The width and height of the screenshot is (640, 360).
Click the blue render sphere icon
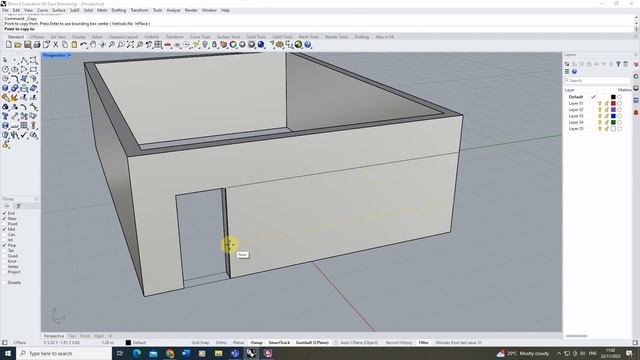pyautogui.click(x=261, y=44)
